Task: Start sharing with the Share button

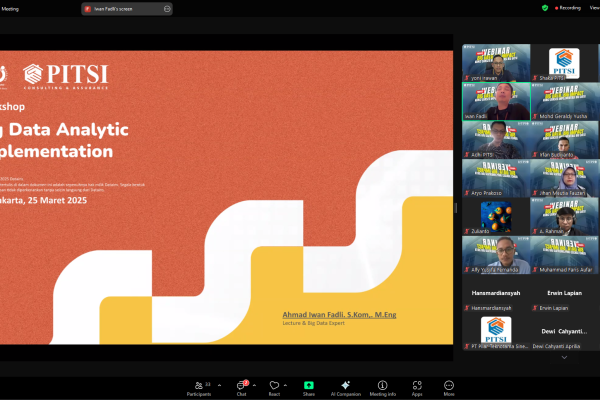Action: click(308, 389)
